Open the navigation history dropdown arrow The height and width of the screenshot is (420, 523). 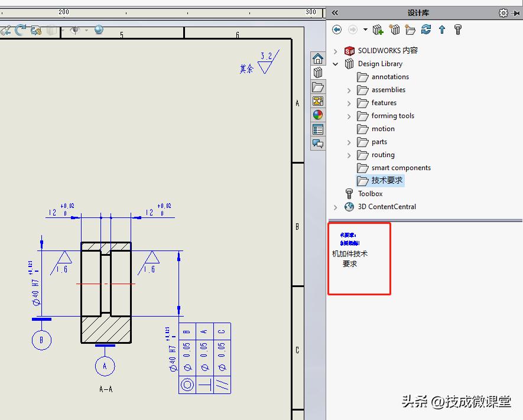point(366,30)
